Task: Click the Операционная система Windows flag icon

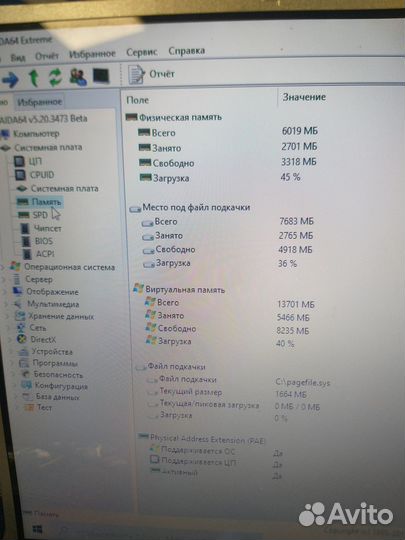Action: (x=15, y=266)
